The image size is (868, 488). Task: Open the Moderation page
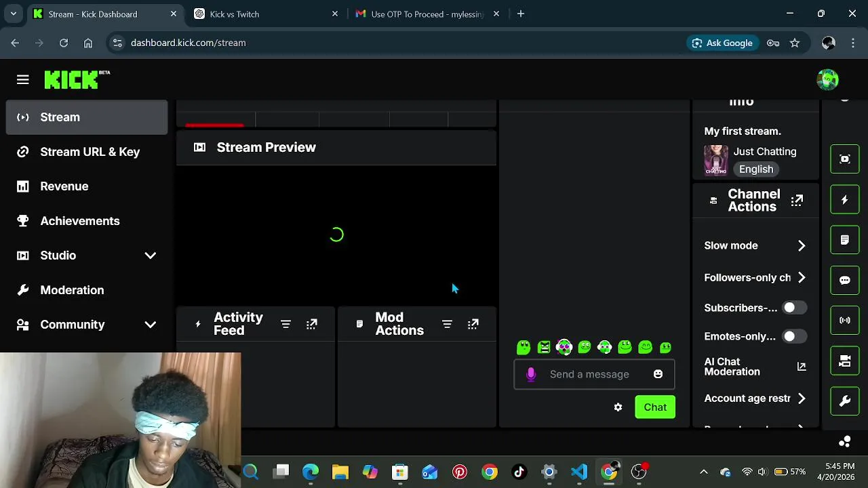(x=87, y=290)
